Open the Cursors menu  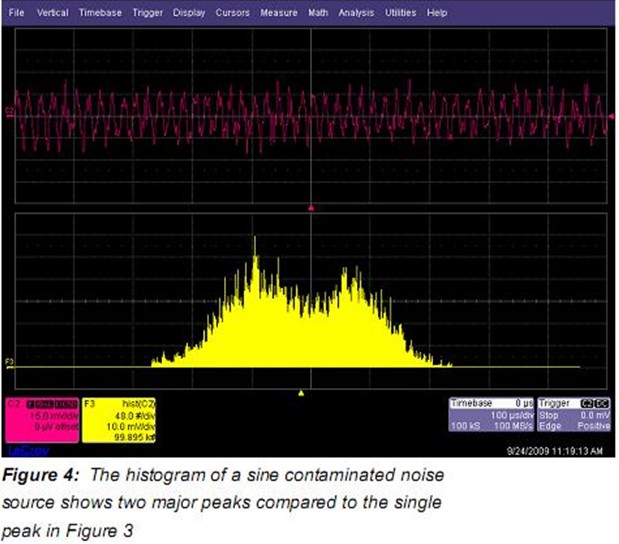coord(232,14)
